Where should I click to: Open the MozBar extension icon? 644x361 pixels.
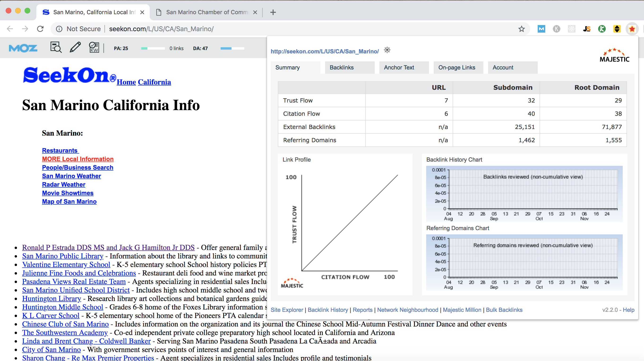541,29
